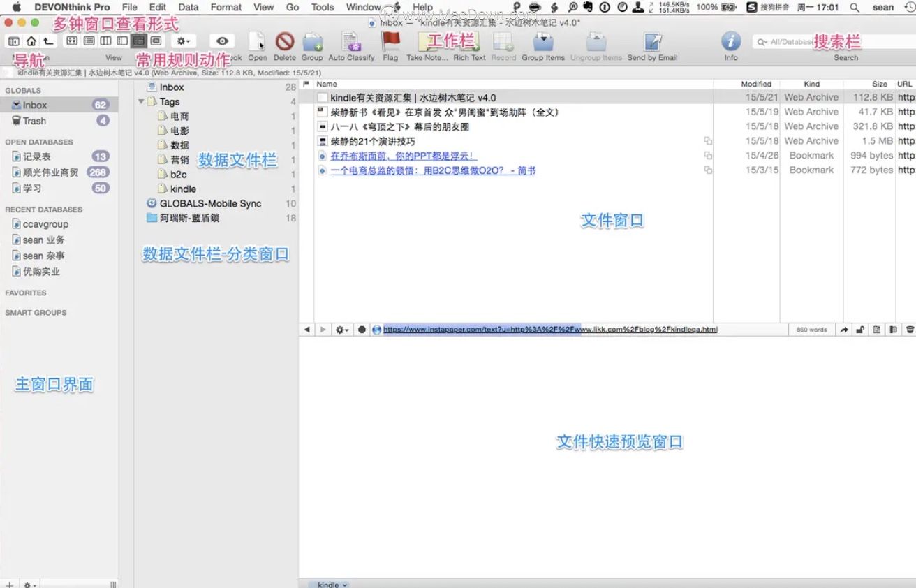The height and width of the screenshot is (588, 916).
Task: Click the globe icon before the URL
Action: pyautogui.click(x=377, y=330)
